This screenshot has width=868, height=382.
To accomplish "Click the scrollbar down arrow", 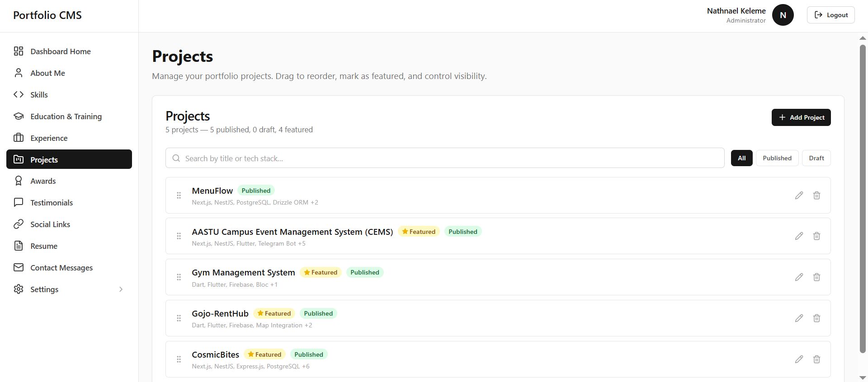I will click(x=863, y=377).
